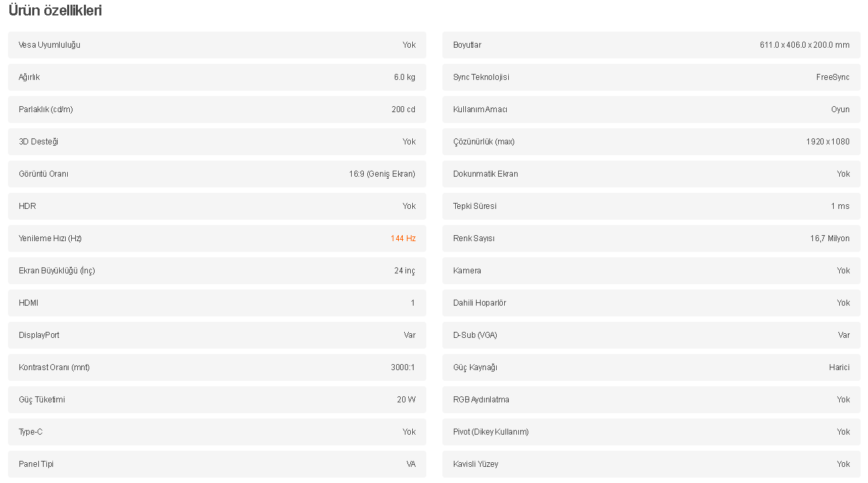Click the Görüntü Oranı 16:9 row
Viewport: 868px width, 483px height.
pyautogui.click(x=217, y=174)
